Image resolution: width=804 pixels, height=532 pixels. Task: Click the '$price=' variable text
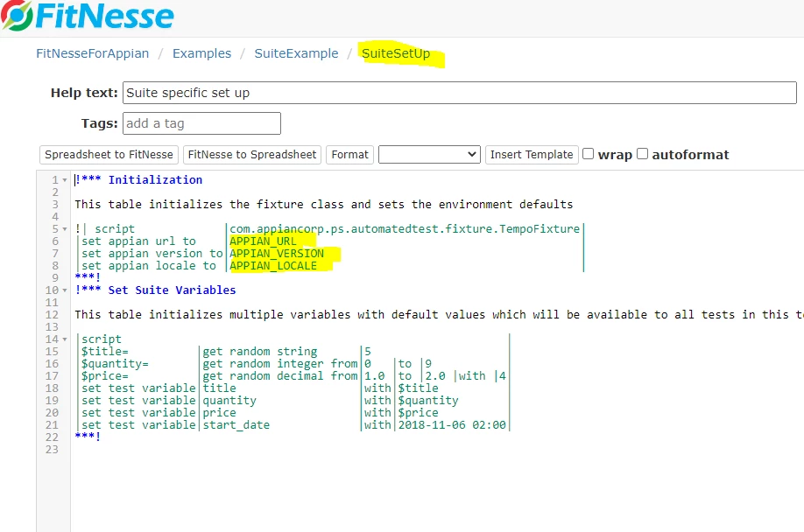point(104,376)
